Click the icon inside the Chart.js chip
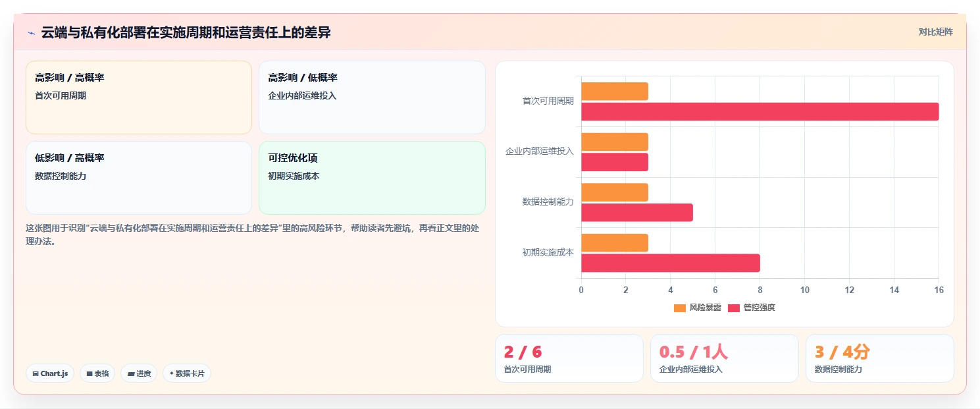 coord(36,373)
